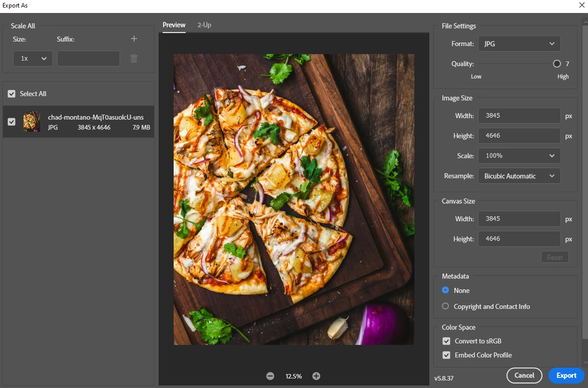Toggle Convert to sRGB checkbox
Screen dimensions: 588x388
pyautogui.click(x=446, y=341)
